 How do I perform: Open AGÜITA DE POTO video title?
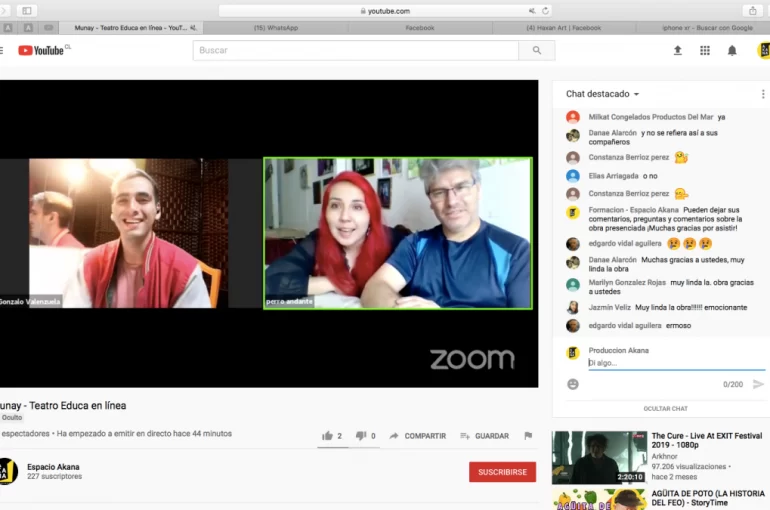click(708, 498)
